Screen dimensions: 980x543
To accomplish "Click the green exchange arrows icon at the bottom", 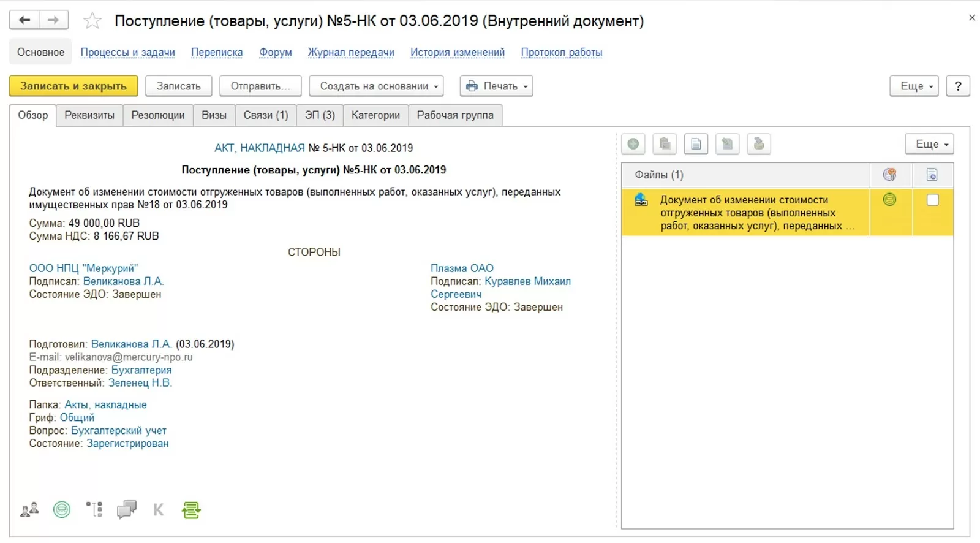I will [x=191, y=510].
